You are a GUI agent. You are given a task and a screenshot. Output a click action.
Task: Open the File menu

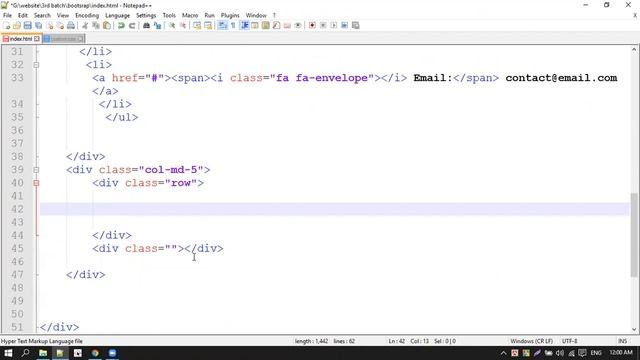point(7,15)
